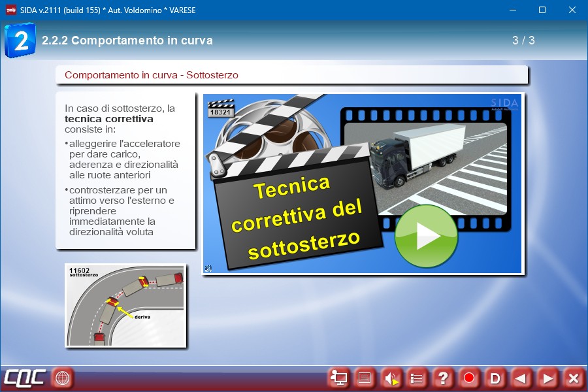Open the sottosterzo curve diagram thumbnail
Viewport: 588px width, 392px height.
(x=125, y=304)
